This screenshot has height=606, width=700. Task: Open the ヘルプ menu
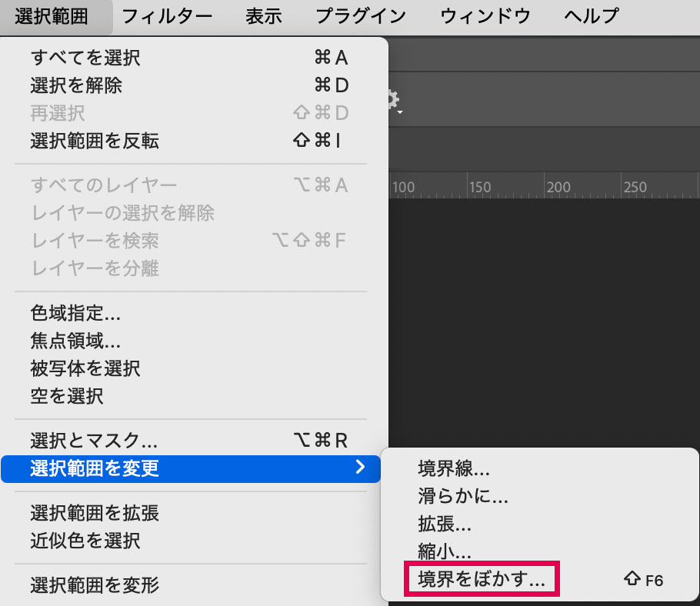tap(592, 17)
